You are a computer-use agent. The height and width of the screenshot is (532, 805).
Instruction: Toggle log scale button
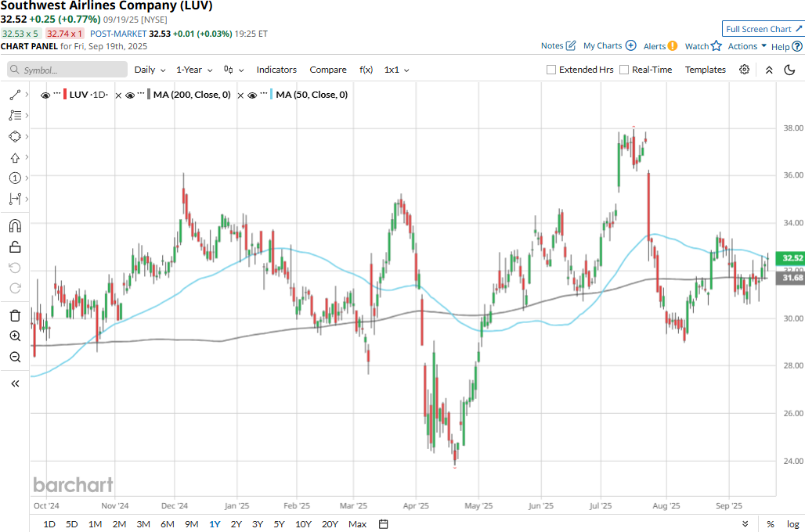pyautogui.click(x=793, y=524)
